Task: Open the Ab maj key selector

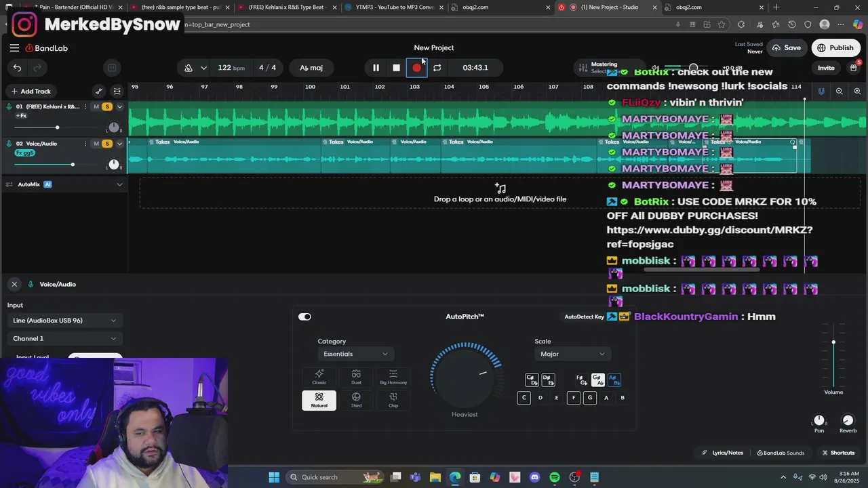Action: (311, 68)
